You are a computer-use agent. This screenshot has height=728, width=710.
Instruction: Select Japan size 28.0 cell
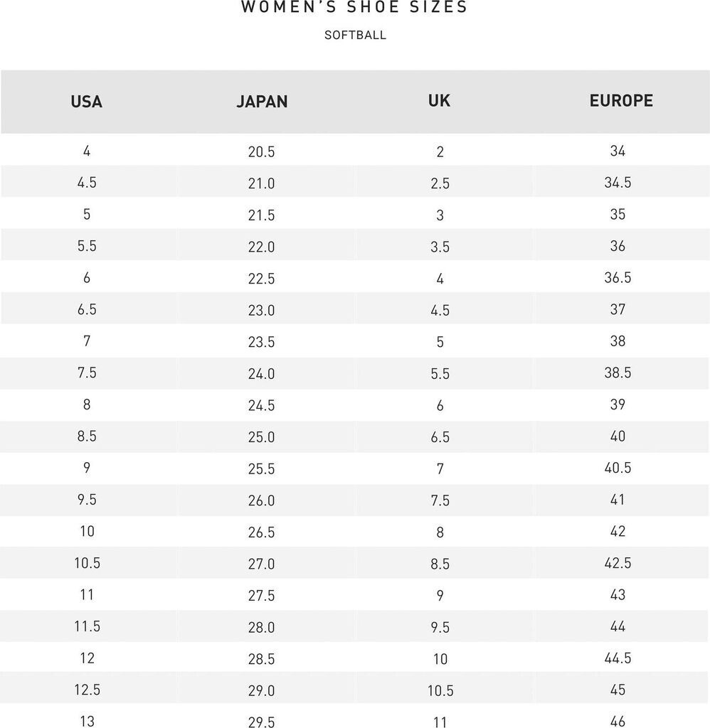click(262, 628)
